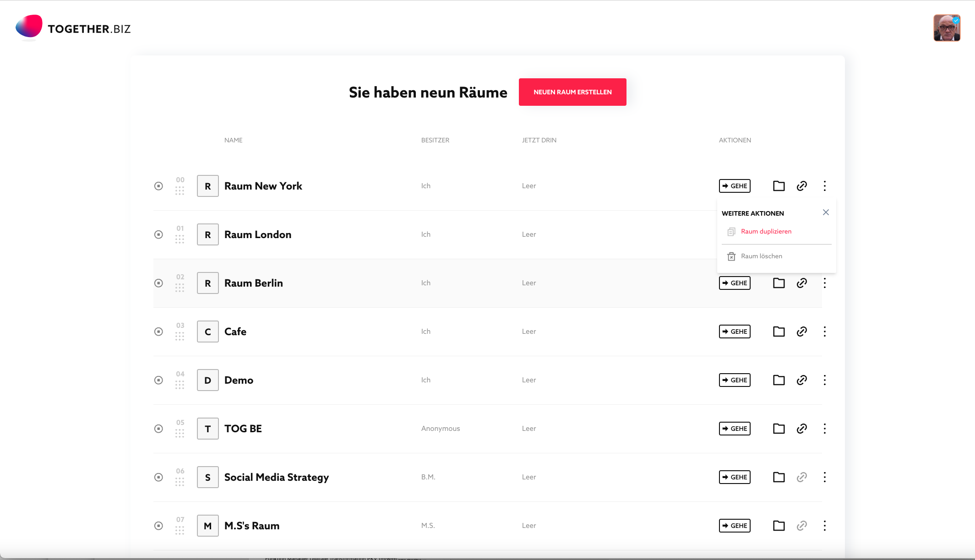The width and height of the screenshot is (975, 560).
Task: Open folder icon for Cafe room
Action: [x=779, y=332]
